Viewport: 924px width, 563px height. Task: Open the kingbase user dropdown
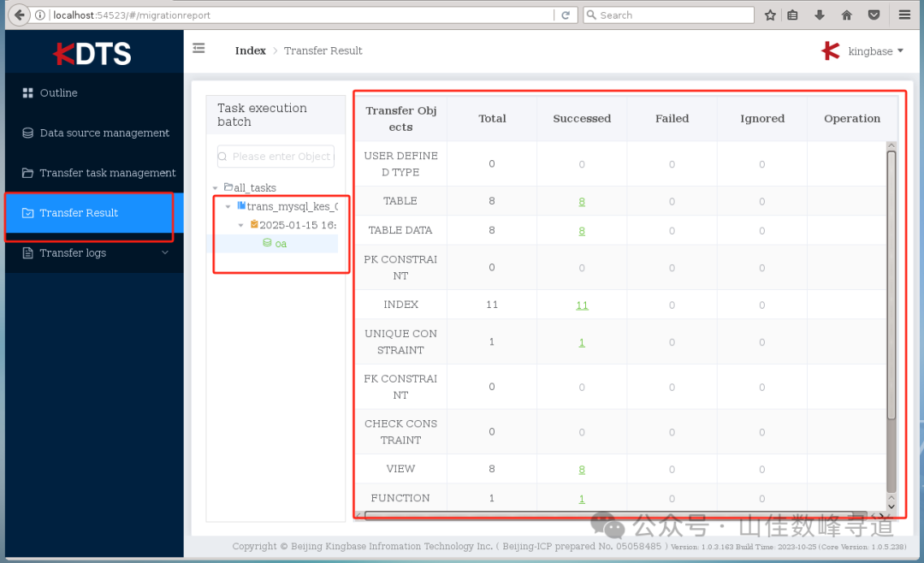click(x=876, y=51)
